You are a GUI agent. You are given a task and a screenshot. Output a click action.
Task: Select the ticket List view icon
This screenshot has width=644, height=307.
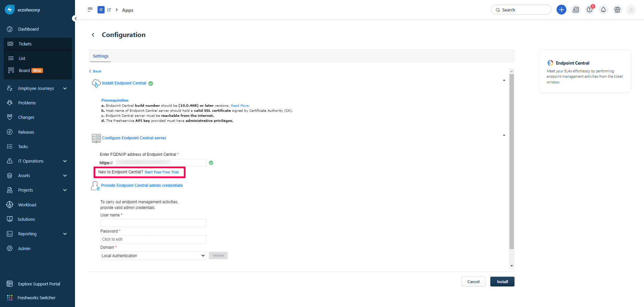click(11, 58)
